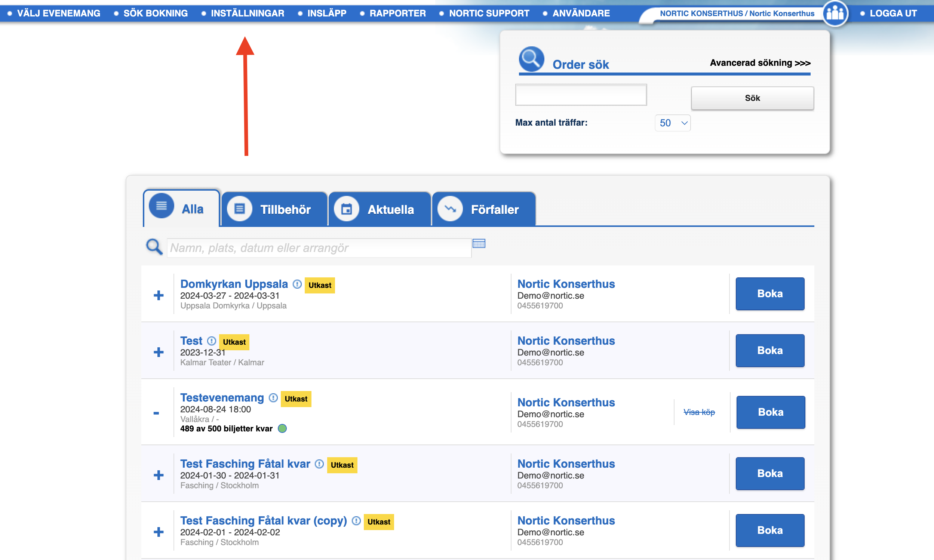Click info icon next to Domkyrkan Uppsala
934x560 pixels.
point(297,284)
